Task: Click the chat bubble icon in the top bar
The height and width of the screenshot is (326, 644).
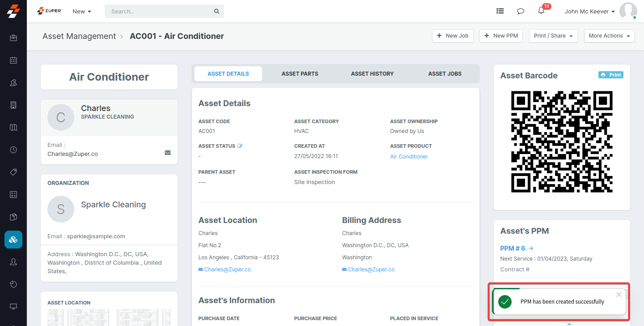Action: point(521,11)
